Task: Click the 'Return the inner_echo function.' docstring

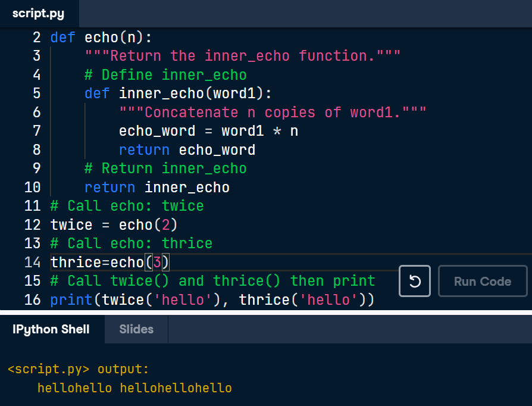Action: pos(243,56)
